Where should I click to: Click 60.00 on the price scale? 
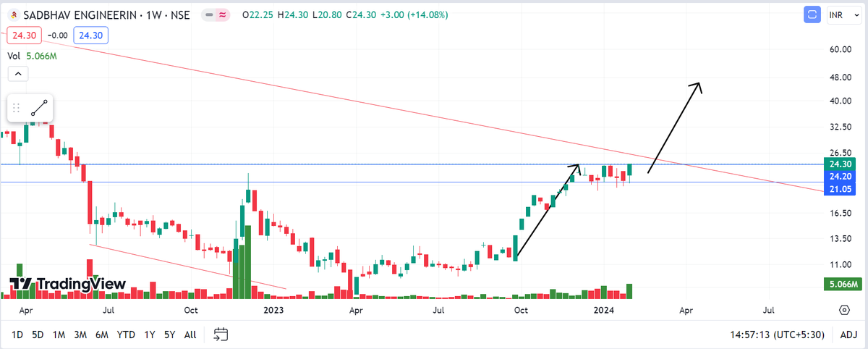(840, 50)
